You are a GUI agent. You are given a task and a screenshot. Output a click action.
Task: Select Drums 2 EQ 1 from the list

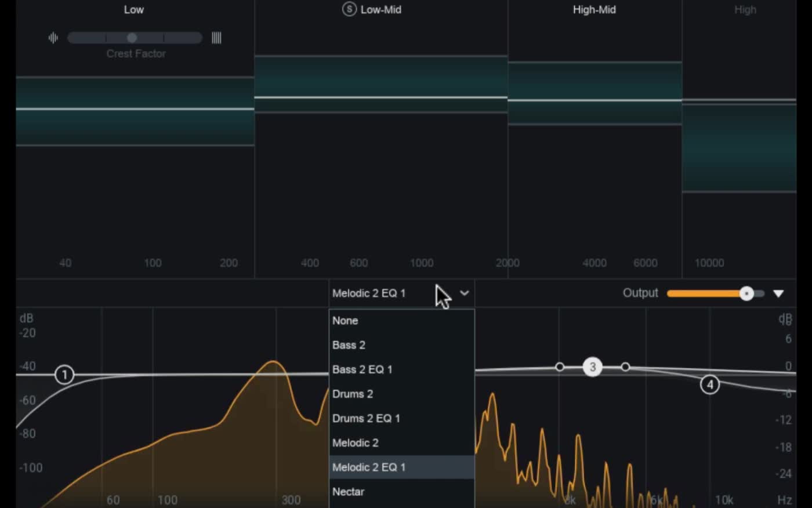point(367,418)
